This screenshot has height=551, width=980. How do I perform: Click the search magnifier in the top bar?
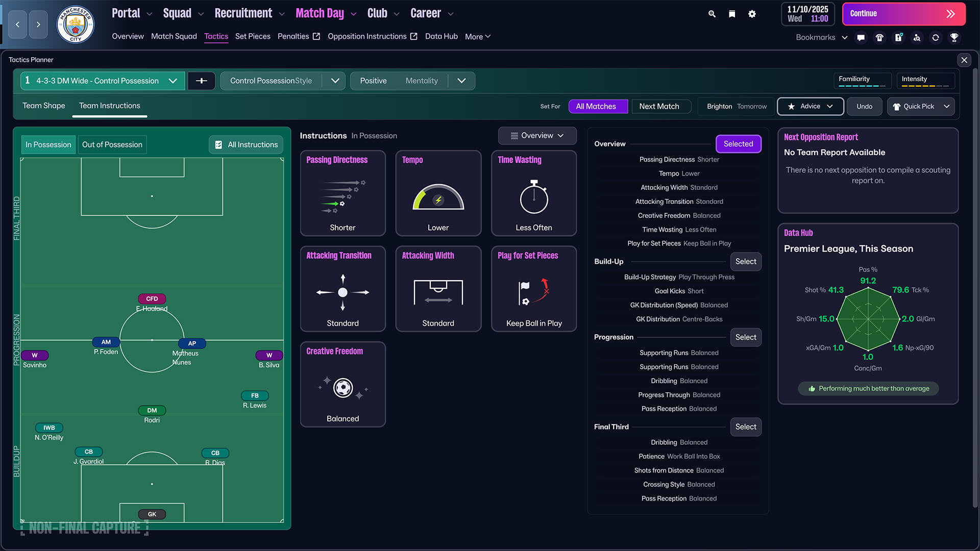click(712, 14)
